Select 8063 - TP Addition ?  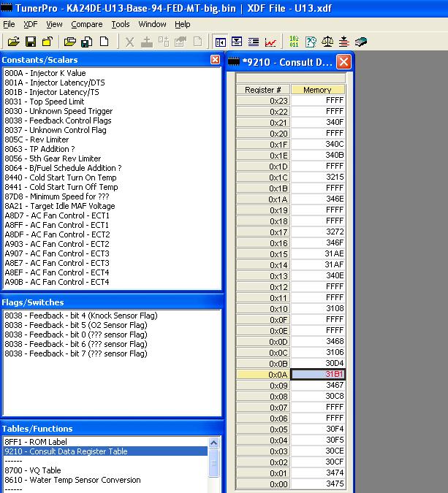39,149
